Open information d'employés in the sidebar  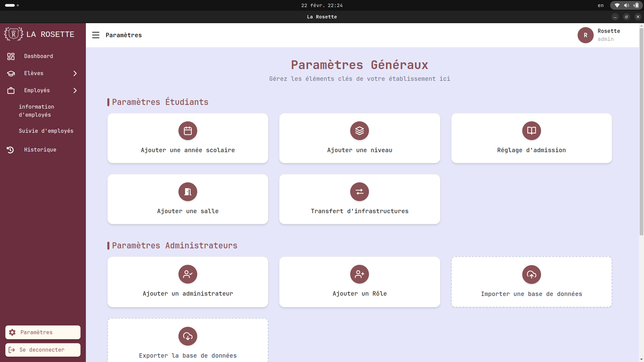pos(37,111)
